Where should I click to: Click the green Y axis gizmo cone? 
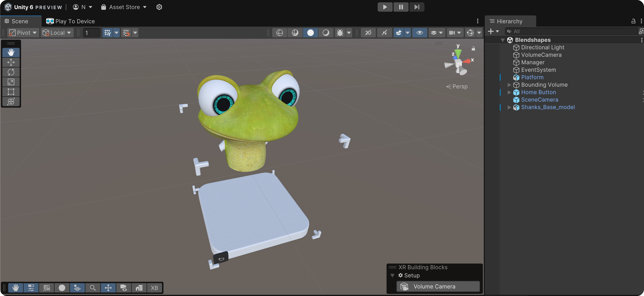coord(458,53)
